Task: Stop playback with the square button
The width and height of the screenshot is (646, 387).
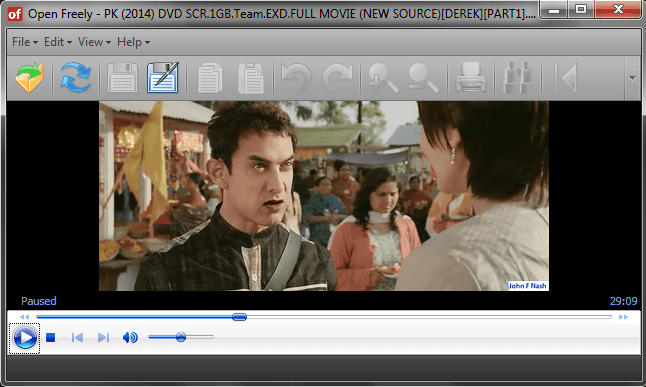Action: [51, 338]
